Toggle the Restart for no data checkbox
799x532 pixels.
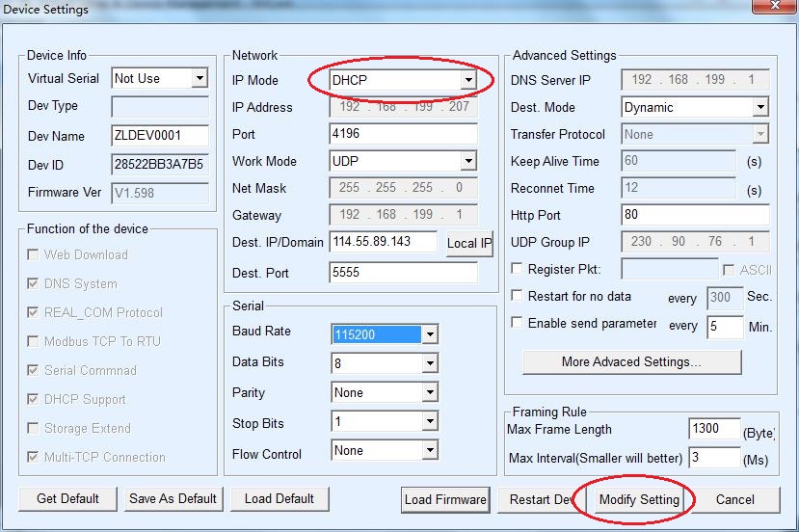518,296
